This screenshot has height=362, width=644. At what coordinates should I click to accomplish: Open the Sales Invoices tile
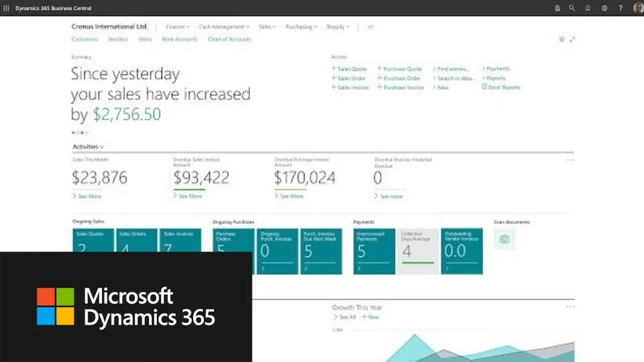pyautogui.click(x=180, y=240)
